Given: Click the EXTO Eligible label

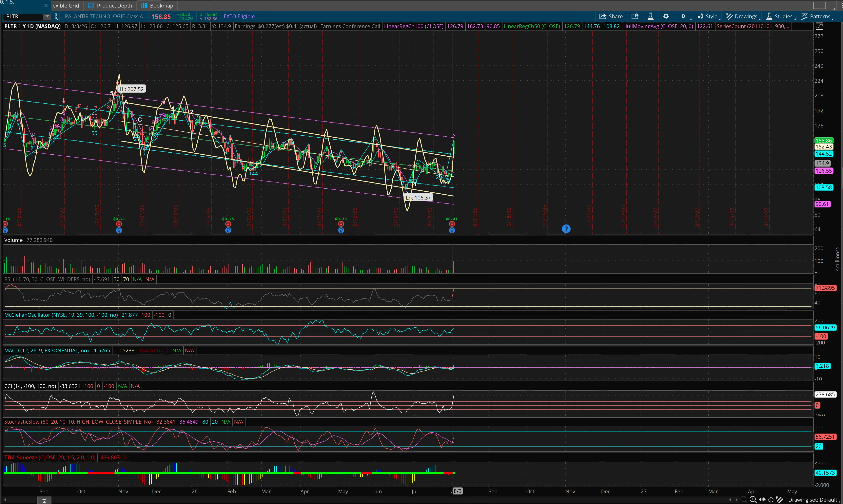Looking at the screenshot, I should tap(239, 16).
